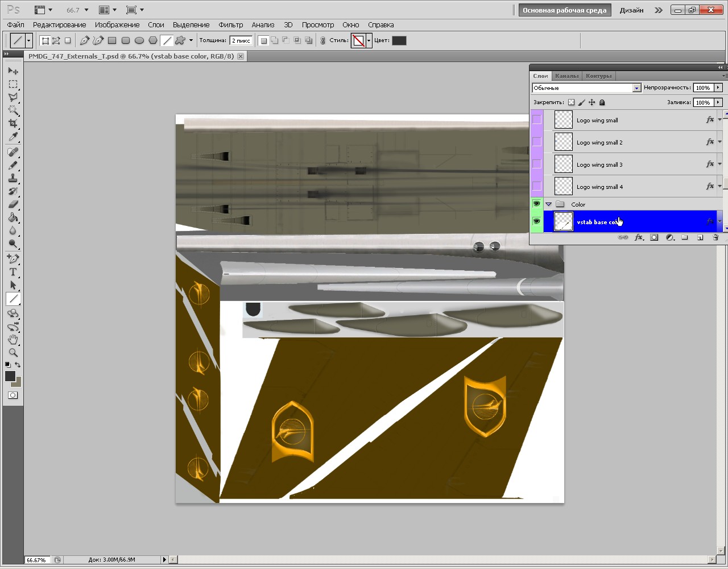Screen dimensions: 728x569
Task: Open the Screen Mode dropdown
Action: click(x=135, y=10)
